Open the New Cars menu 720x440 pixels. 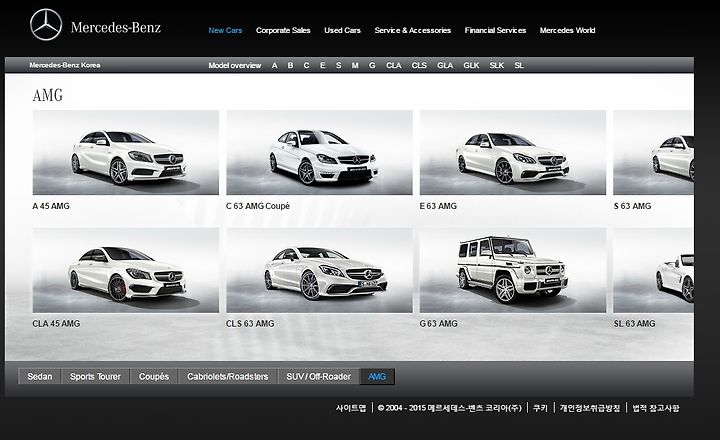coord(225,30)
